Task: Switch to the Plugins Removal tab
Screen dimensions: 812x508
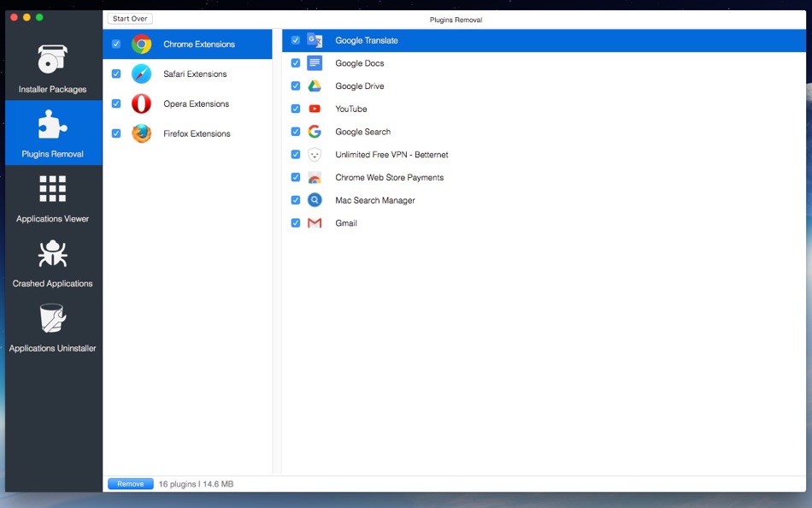Action: tap(52, 133)
